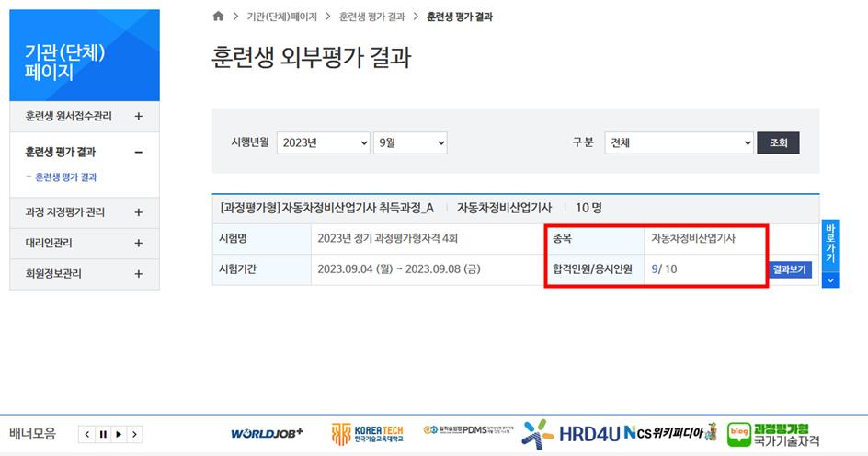Click exam period 2023.09.04 ~ 2023.09.08

click(399, 269)
